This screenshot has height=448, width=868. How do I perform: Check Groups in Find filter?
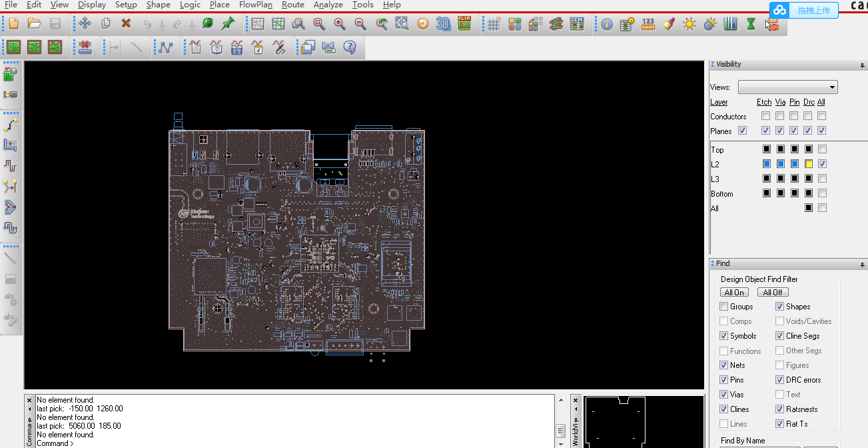723,307
